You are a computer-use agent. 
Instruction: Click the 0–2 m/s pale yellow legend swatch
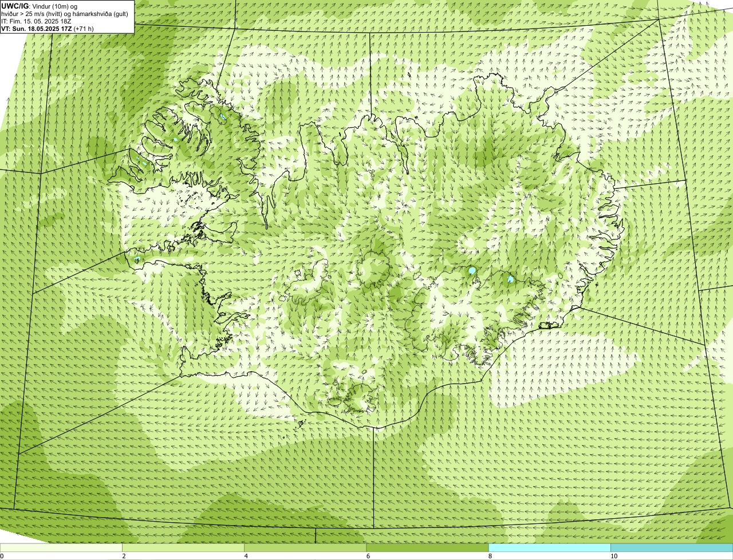61,547
